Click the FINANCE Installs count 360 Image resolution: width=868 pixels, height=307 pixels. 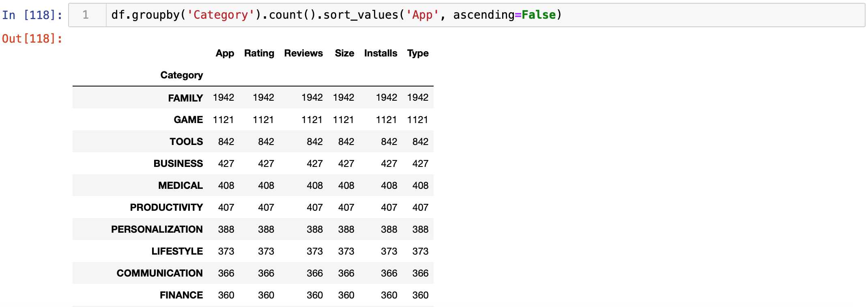coord(389,295)
